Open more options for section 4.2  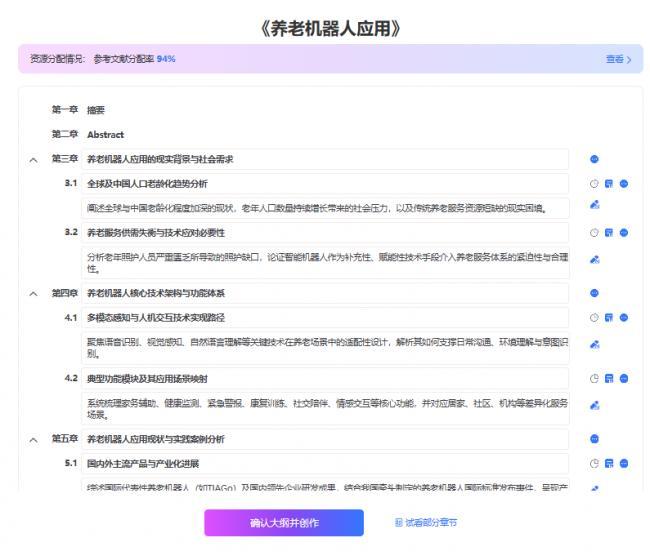[x=623, y=378]
